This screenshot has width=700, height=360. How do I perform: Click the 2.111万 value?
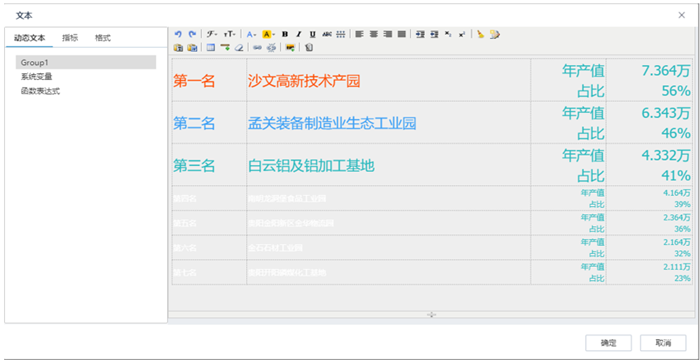point(677,267)
